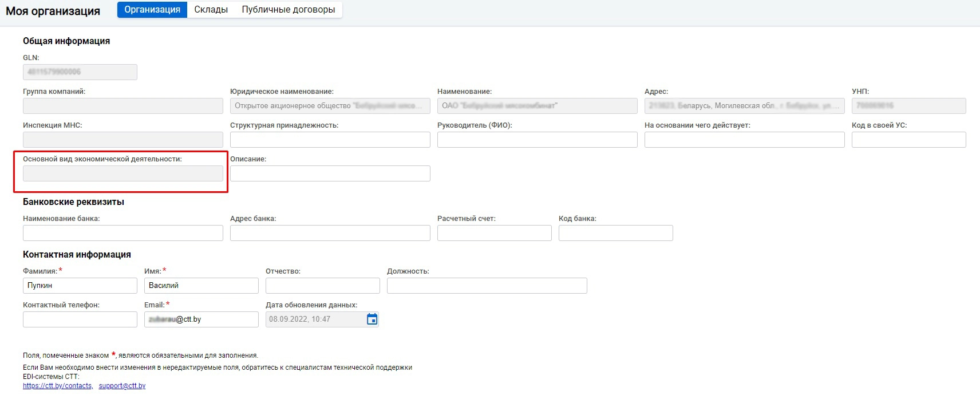980x403 pixels.
Task: Click the Адрес field
Action: point(745,106)
